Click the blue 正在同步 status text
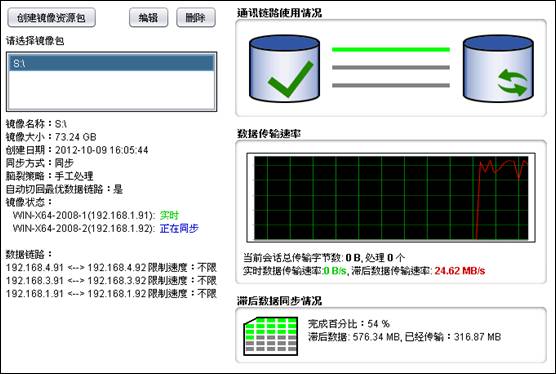556x374 pixels. click(x=179, y=228)
